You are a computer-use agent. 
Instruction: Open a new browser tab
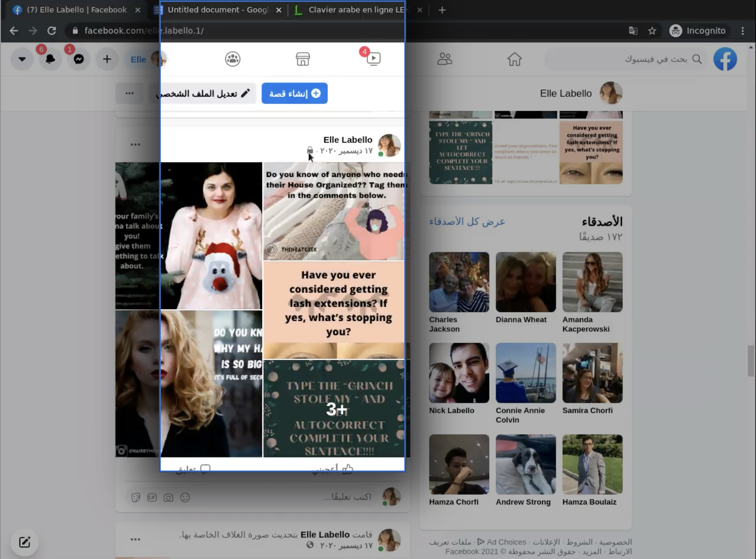coord(442,10)
